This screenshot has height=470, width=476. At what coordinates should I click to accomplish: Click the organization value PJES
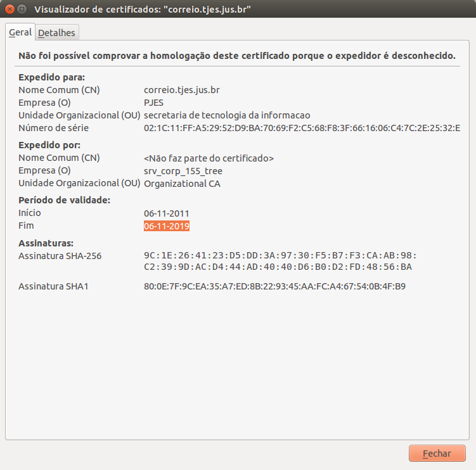pos(153,103)
